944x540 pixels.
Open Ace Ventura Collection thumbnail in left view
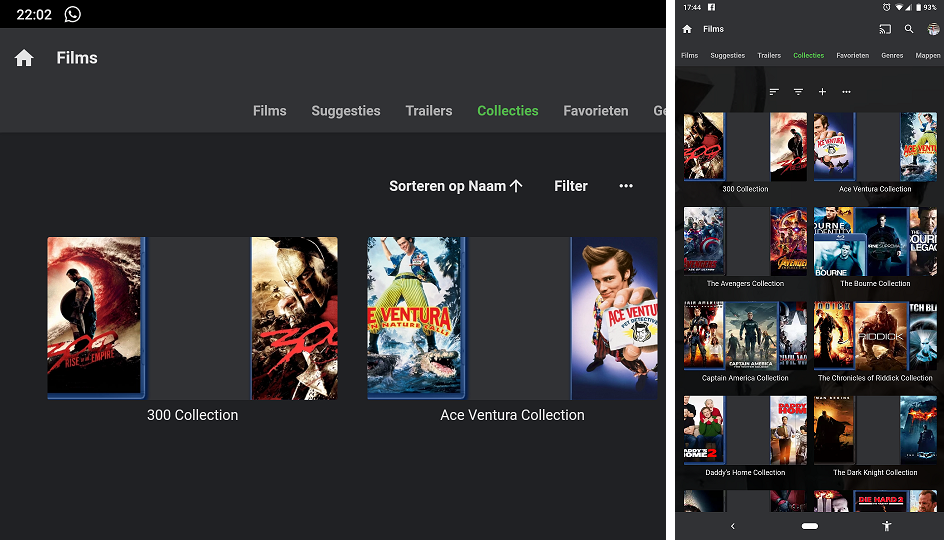512,318
